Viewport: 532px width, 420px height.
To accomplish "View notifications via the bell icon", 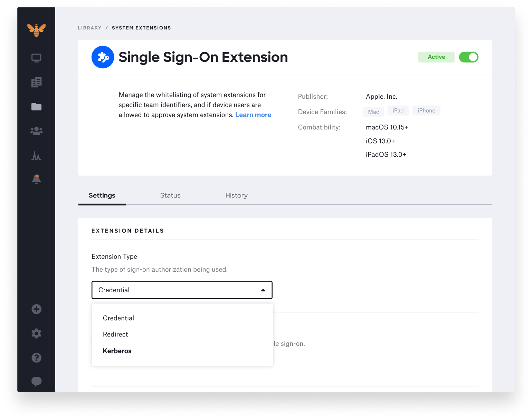I will 37,179.
